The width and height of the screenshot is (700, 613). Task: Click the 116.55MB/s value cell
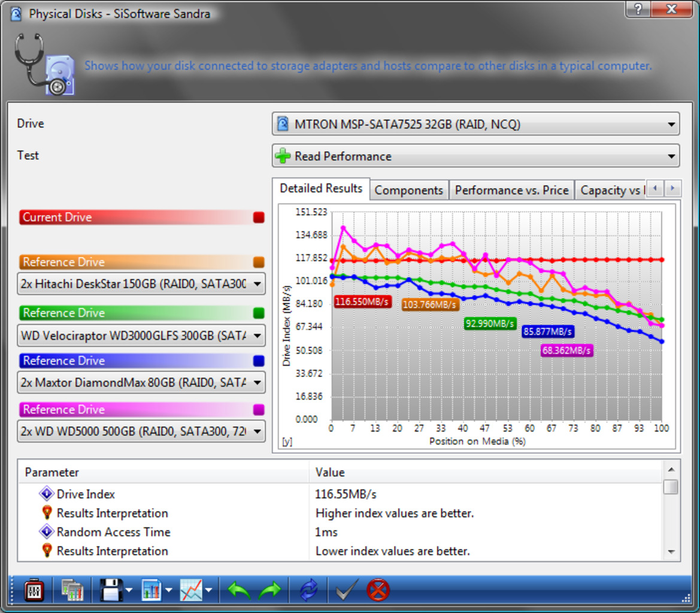[346, 494]
